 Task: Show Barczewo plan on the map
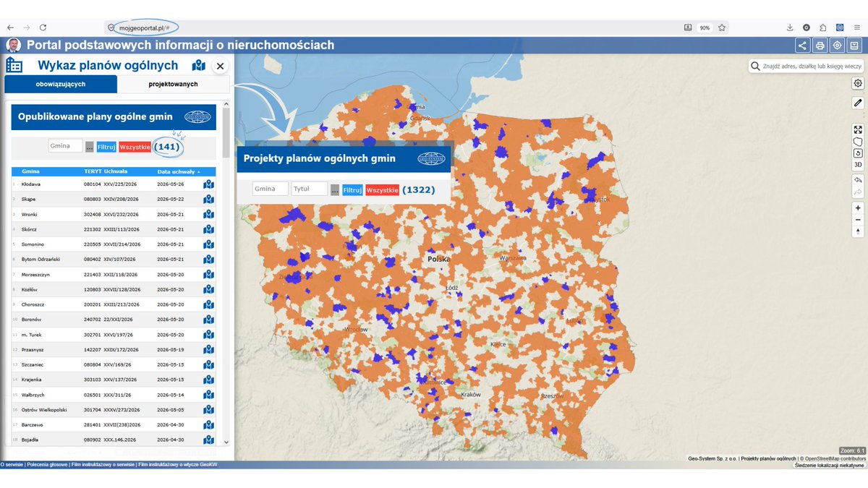click(209, 425)
